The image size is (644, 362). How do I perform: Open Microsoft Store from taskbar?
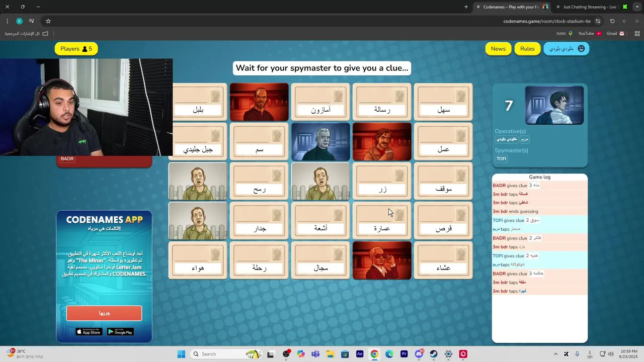(x=345, y=354)
